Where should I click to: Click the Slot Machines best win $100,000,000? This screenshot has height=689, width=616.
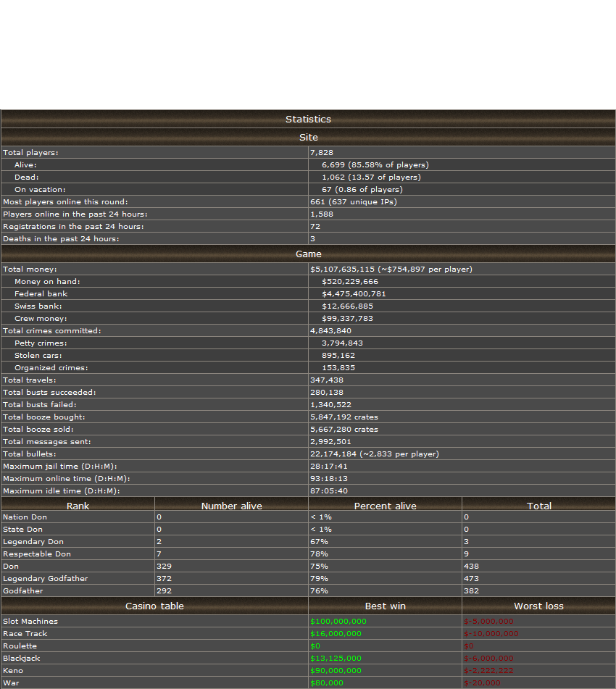(338, 621)
